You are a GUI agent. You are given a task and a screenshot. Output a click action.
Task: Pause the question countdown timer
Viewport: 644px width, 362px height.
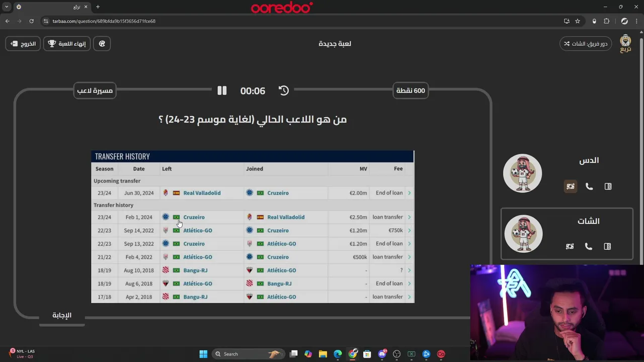coord(222,90)
